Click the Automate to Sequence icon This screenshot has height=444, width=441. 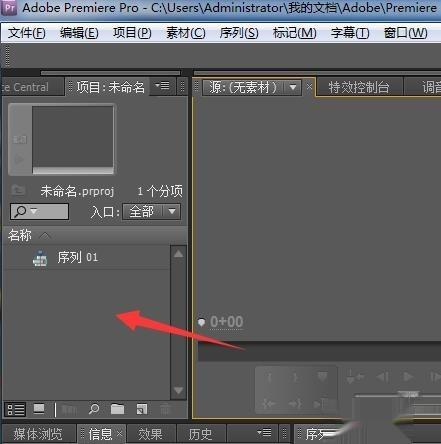(69, 410)
